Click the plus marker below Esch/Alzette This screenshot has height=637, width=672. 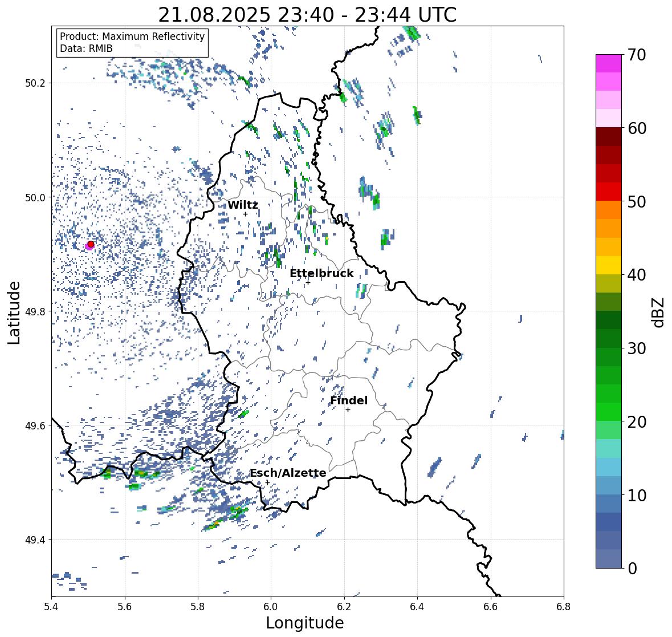(267, 482)
